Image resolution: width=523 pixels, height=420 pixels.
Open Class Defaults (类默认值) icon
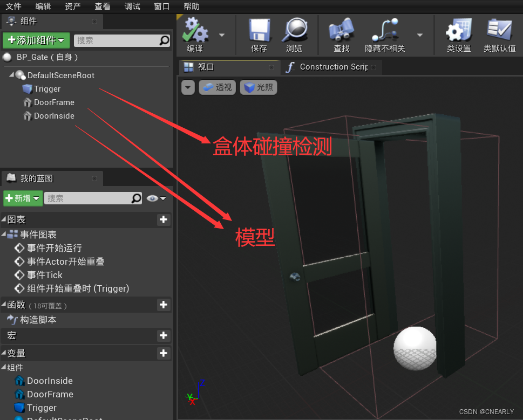pos(499,30)
